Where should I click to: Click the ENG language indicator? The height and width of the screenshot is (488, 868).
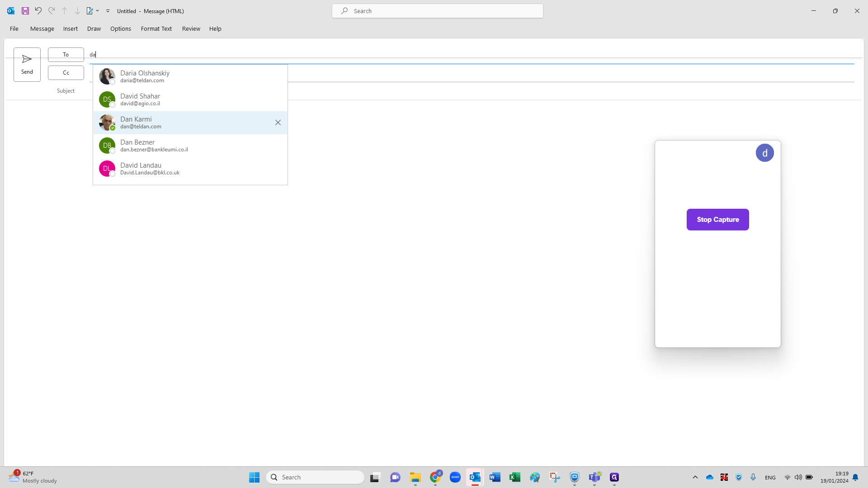[770, 478]
